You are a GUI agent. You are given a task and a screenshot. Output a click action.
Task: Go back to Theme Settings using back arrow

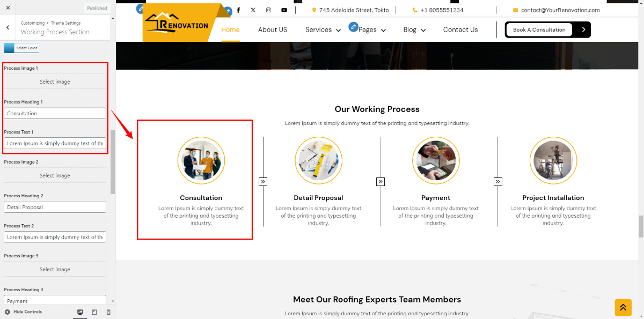tap(8, 27)
